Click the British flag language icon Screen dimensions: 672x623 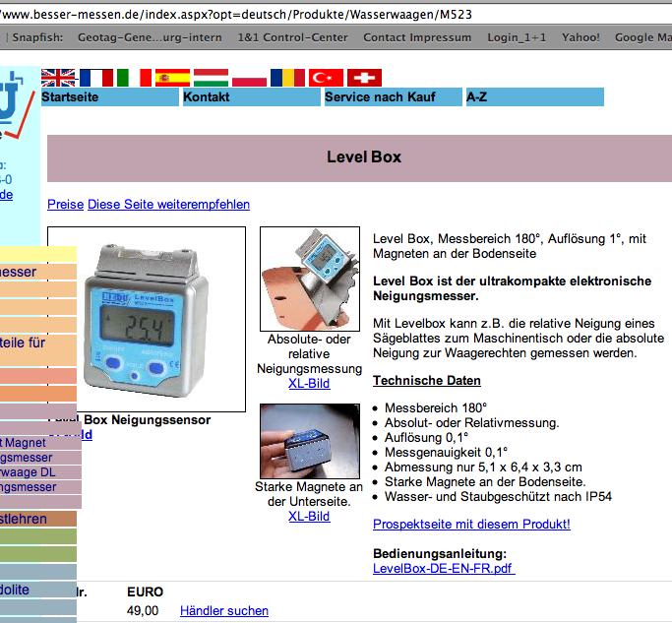59,78
